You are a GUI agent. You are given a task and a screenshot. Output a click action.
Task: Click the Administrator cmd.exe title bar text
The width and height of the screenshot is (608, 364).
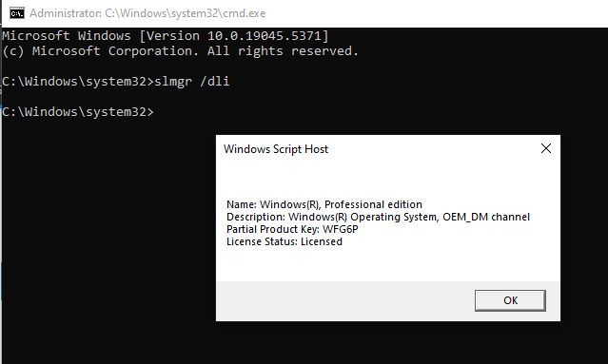[x=147, y=13]
